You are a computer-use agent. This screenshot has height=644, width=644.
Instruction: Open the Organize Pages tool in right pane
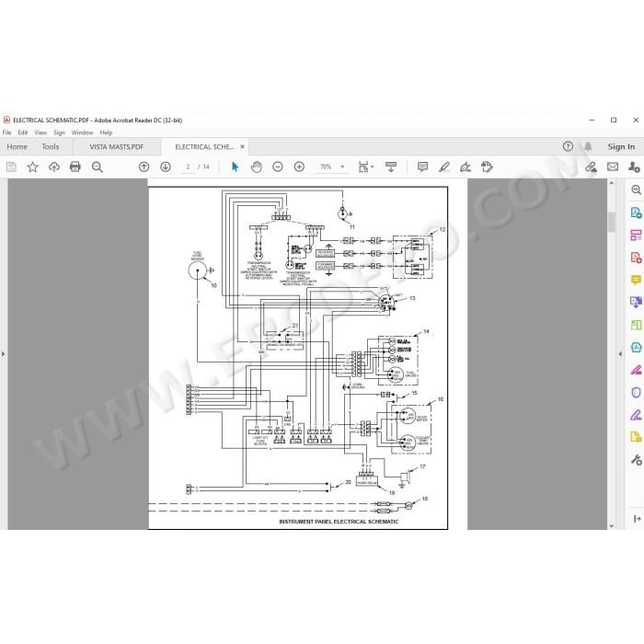636,235
